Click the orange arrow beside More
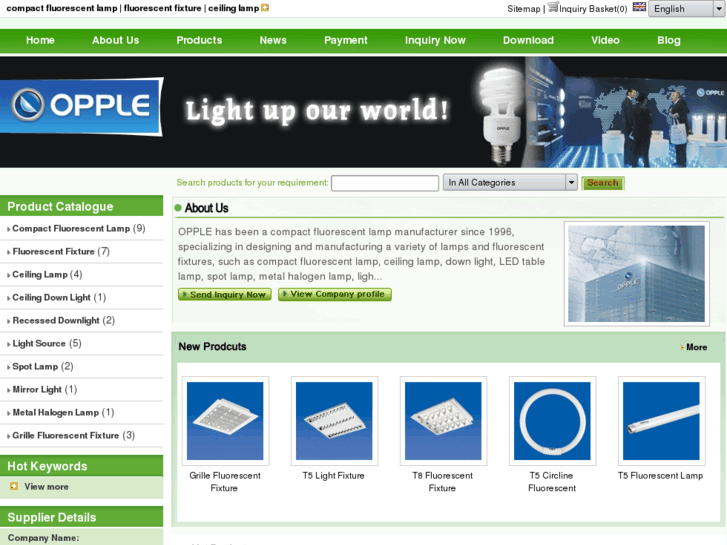The height and width of the screenshot is (545, 727). pyautogui.click(x=682, y=347)
